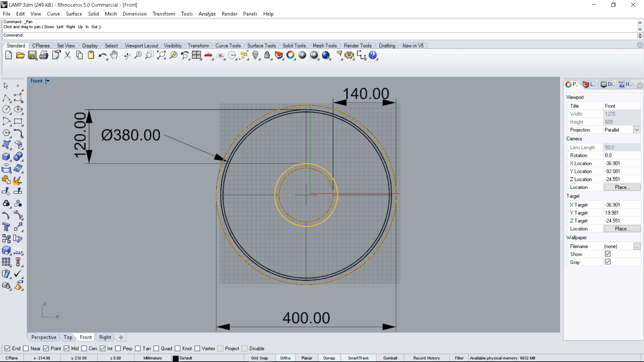Click the Print icon in toolbar
Screen dimensions: 644x362
(44, 55)
